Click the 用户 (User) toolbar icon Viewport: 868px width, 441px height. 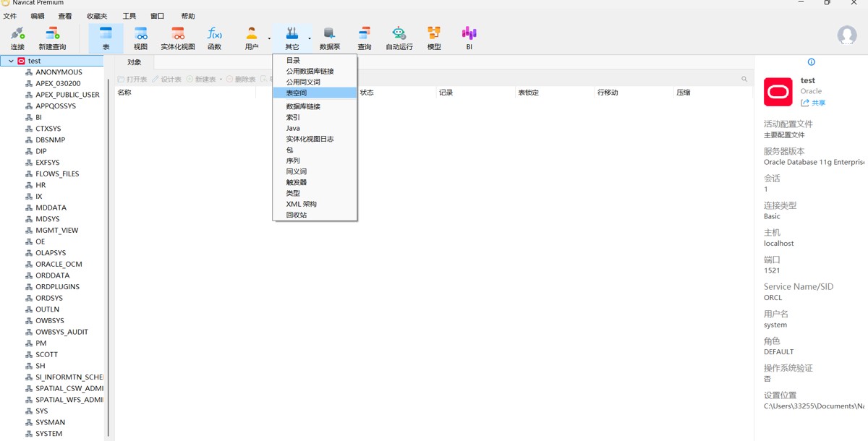(x=251, y=38)
